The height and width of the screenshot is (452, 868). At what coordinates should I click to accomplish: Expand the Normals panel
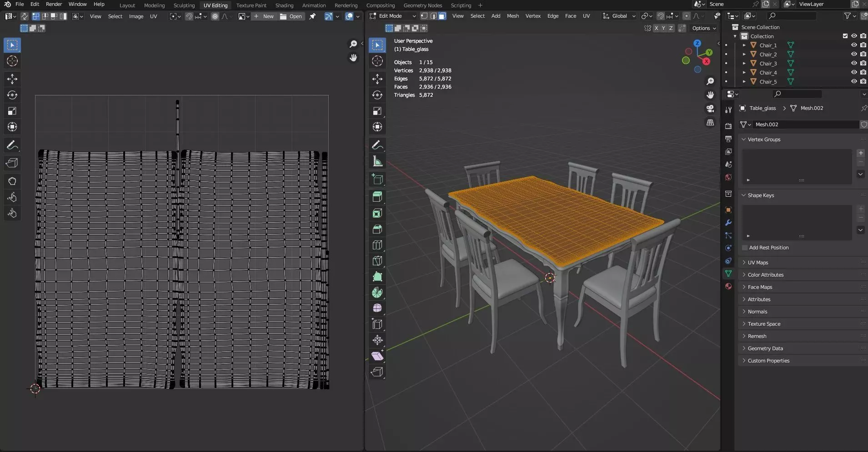click(803, 312)
